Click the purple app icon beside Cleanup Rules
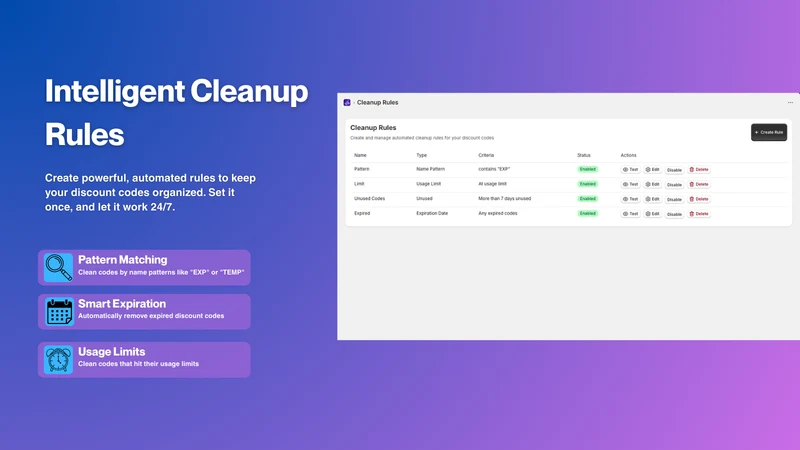 pos(347,103)
